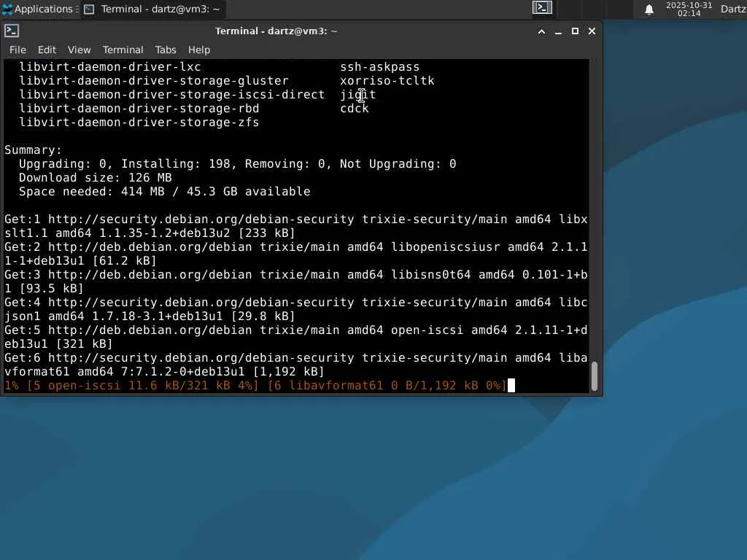Open the Help menu

click(198, 50)
